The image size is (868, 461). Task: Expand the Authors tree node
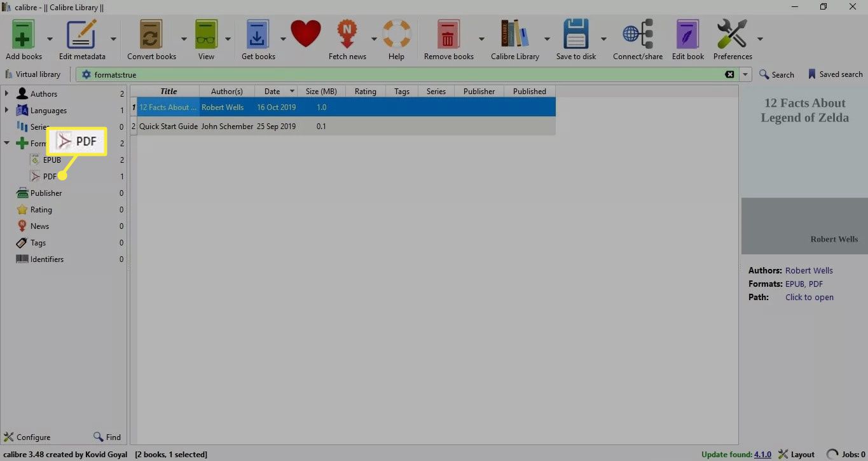tap(6, 93)
